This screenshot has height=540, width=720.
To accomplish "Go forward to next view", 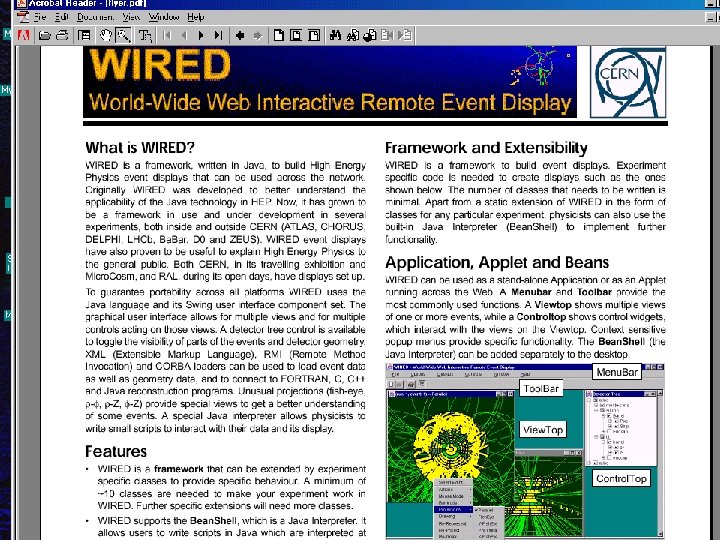I will click(x=258, y=35).
